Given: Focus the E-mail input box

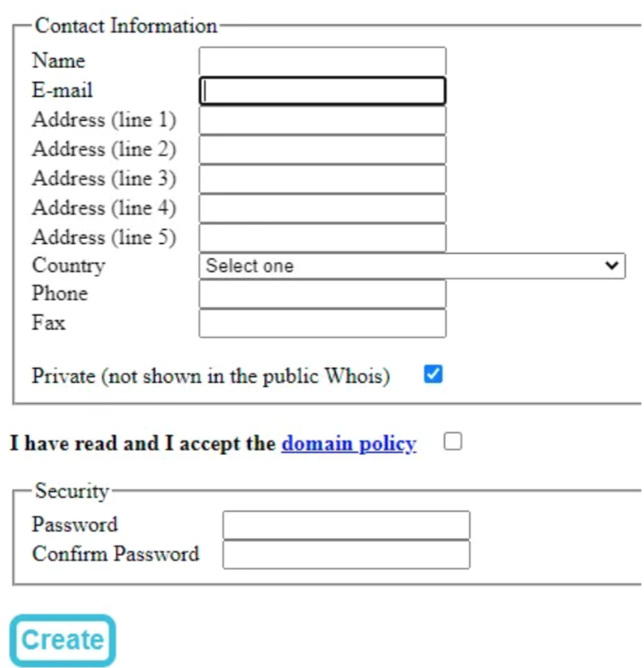Looking at the screenshot, I should point(322,91).
